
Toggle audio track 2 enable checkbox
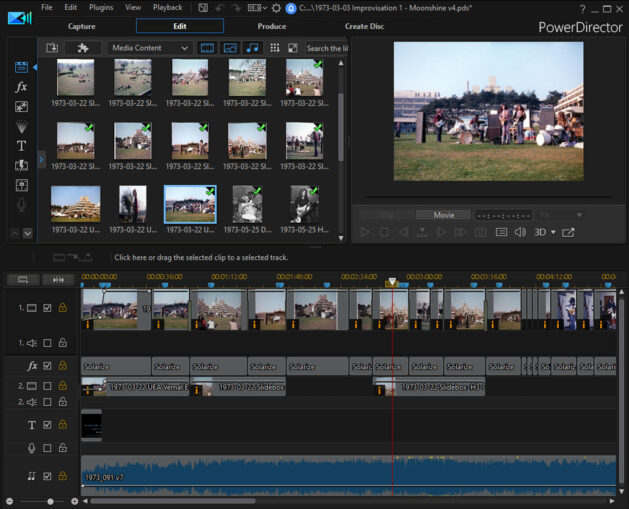point(47,402)
